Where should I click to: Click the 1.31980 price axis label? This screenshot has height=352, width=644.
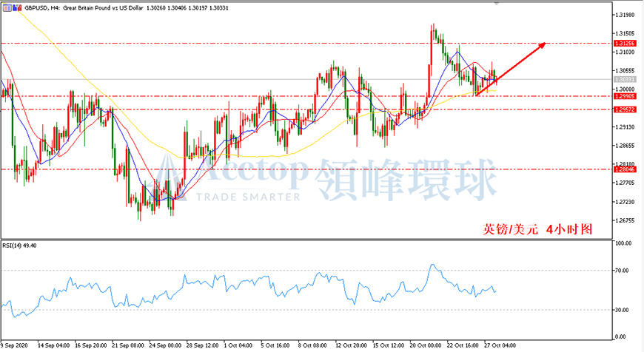(625, 15)
